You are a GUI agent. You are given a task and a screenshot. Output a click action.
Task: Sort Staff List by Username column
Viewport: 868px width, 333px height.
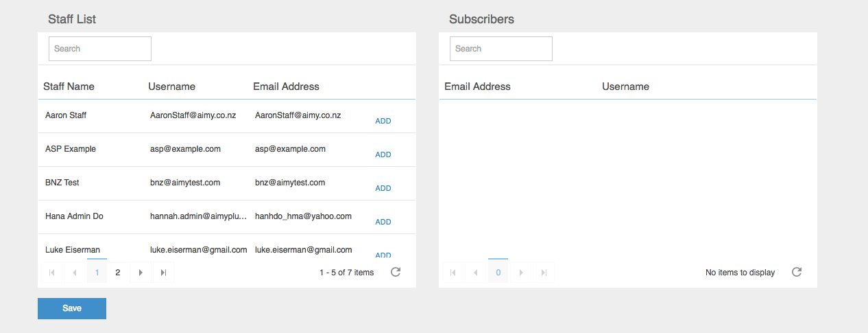(172, 87)
